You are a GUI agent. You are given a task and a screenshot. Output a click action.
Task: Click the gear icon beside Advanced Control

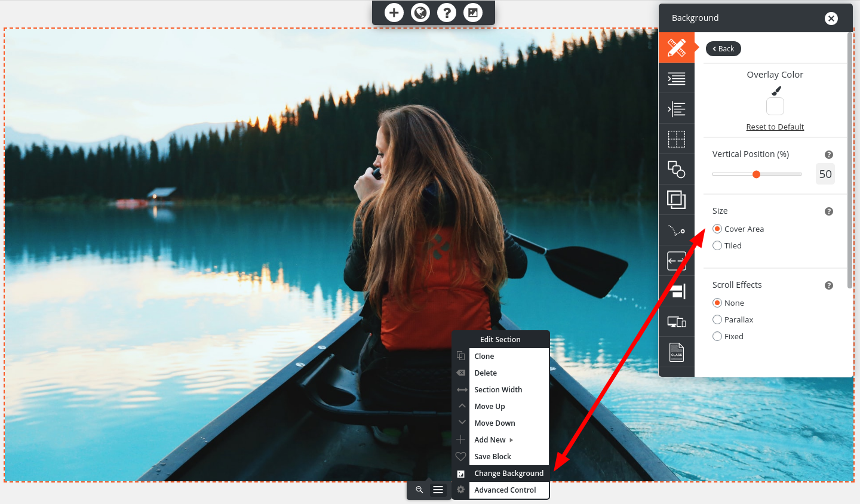coord(460,490)
